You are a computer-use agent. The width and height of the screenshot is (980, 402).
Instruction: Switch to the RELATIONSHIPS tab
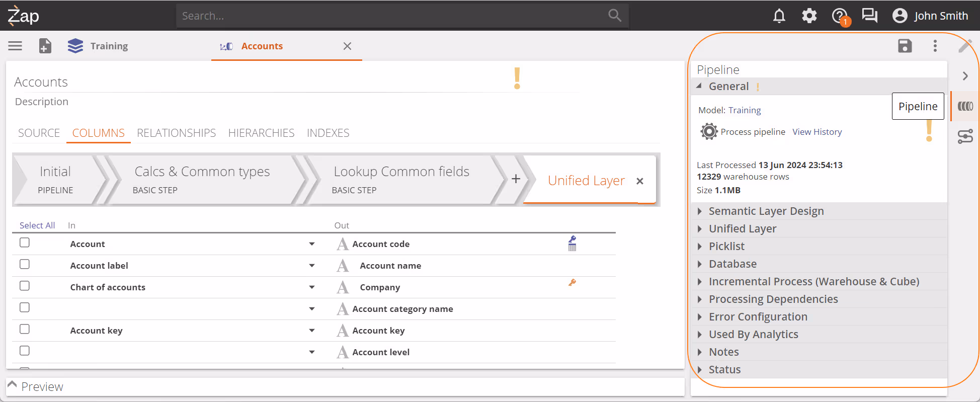tap(176, 133)
